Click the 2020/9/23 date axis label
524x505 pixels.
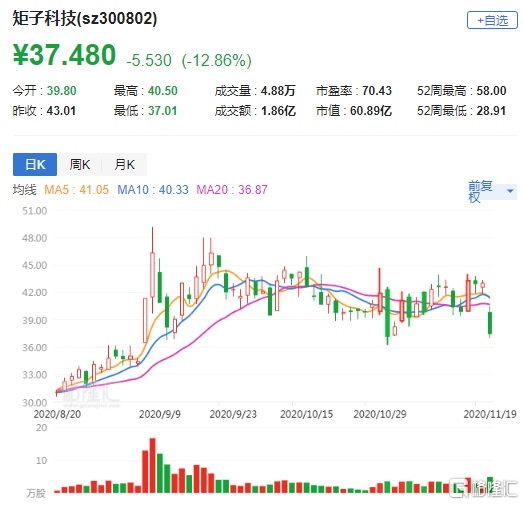pyautogui.click(x=233, y=414)
